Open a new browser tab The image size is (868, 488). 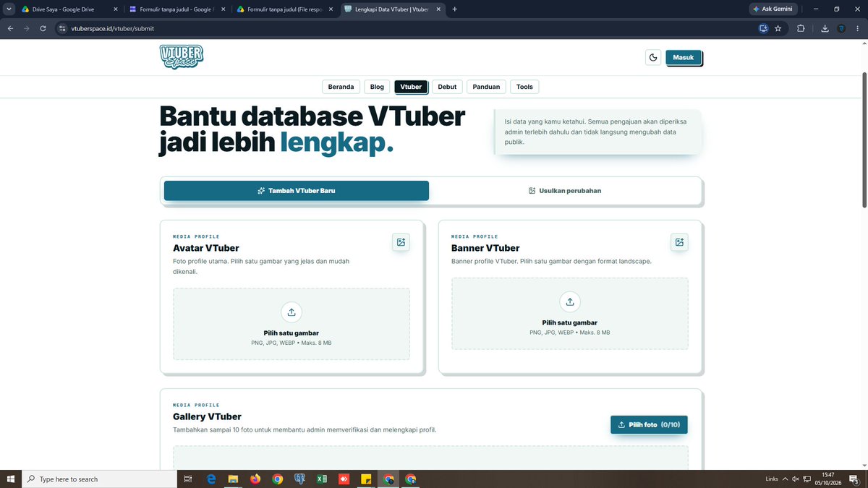click(454, 9)
